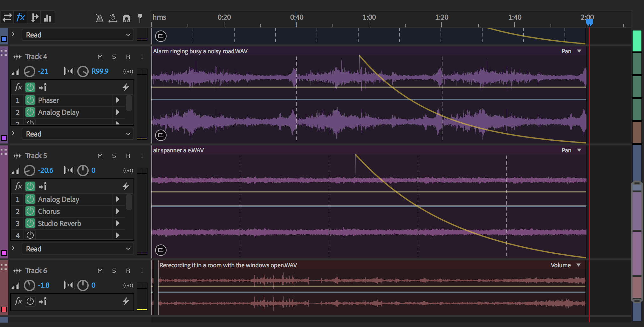Mute Track 4 with the M button

[100, 57]
